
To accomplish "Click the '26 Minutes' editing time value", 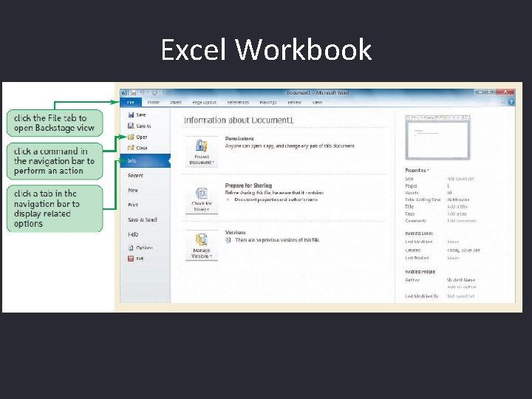I will point(458,199).
